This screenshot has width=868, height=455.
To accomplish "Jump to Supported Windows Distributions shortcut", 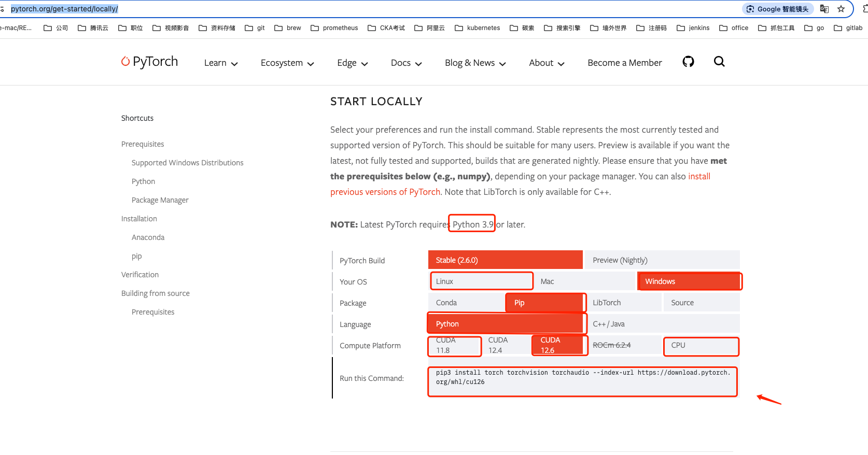I will coord(187,163).
